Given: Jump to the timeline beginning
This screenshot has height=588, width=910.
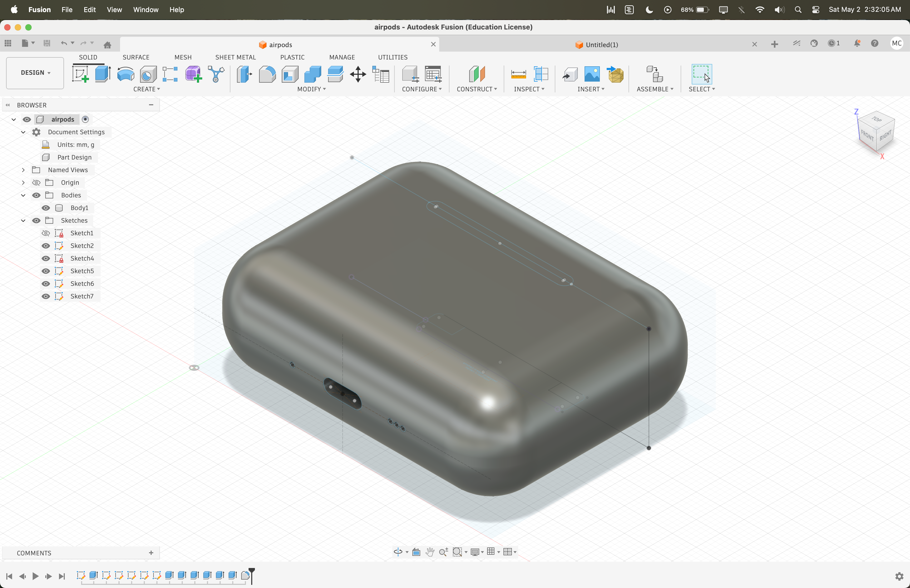Looking at the screenshot, I should 9,576.
